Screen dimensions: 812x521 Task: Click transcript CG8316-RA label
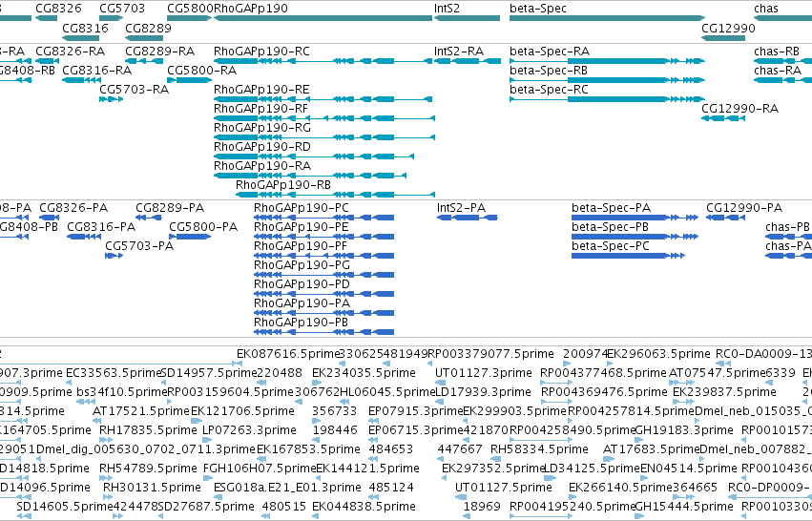coord(96,71)
